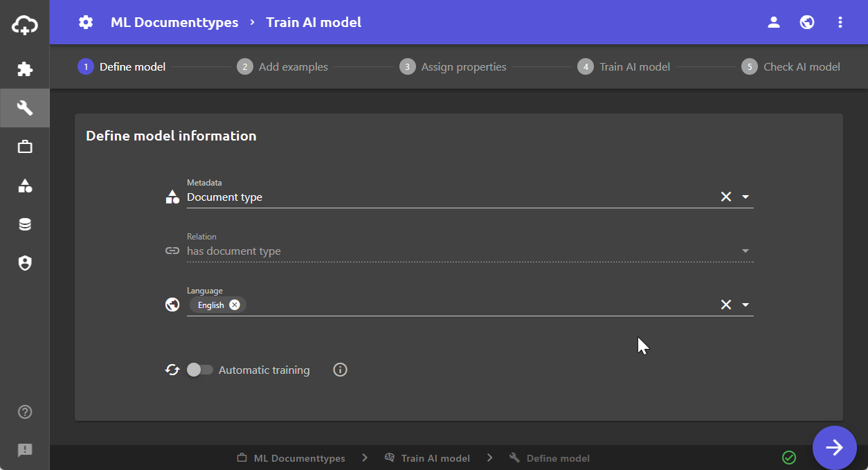Viewport: 868px width, 470px height.
Task: Select the wrench configuration sidebar icon
Action: (25, 108)
